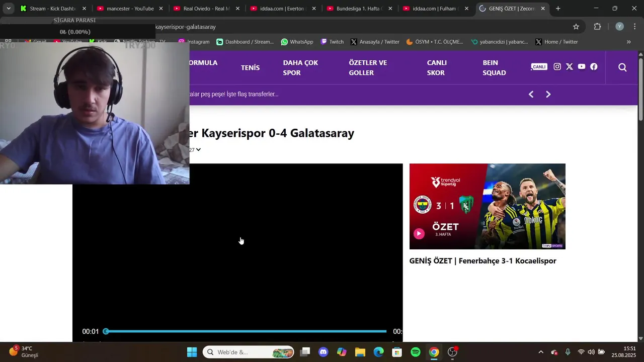Open Copilot from the taskbar
644x362 pixels.
pos(342,352)
